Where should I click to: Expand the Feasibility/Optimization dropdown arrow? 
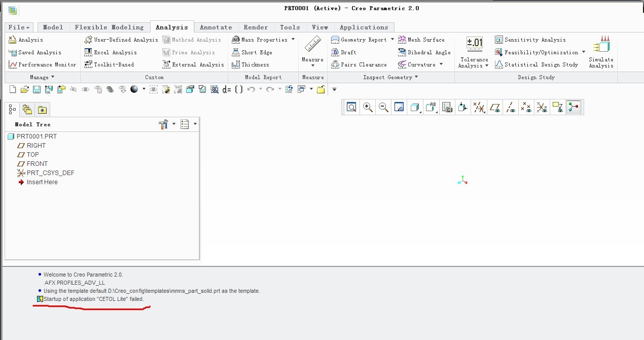[x=583, y=52]
